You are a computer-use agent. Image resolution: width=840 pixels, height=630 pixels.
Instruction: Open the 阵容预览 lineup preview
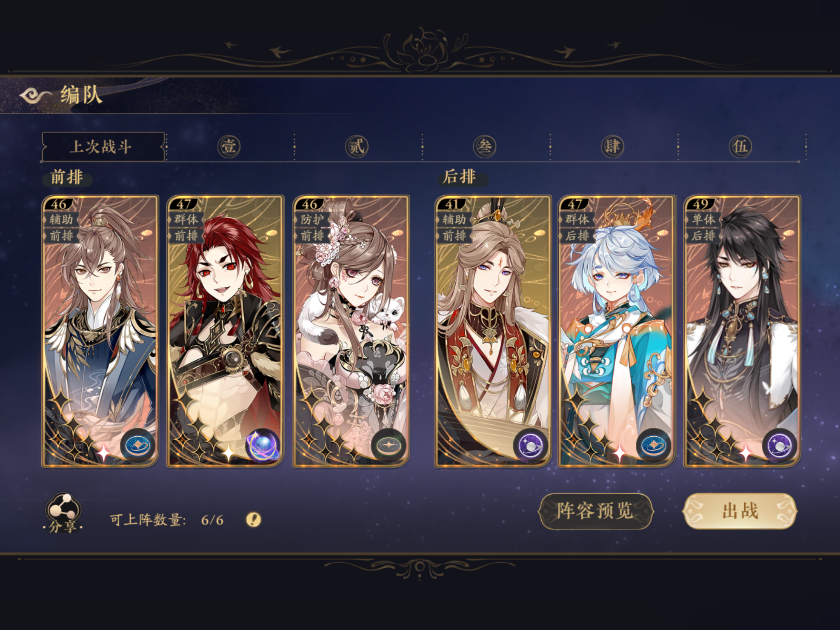coord(595,511)
